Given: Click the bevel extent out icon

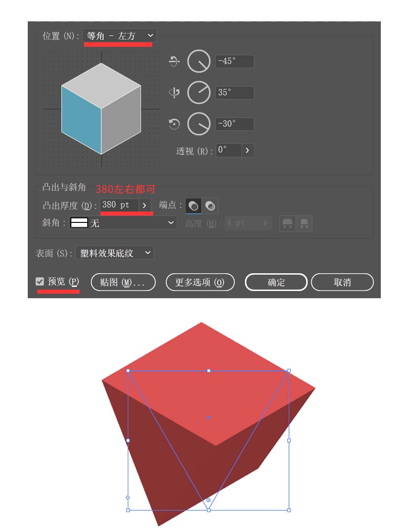Looking at the screenshot, I should (287, 223).
